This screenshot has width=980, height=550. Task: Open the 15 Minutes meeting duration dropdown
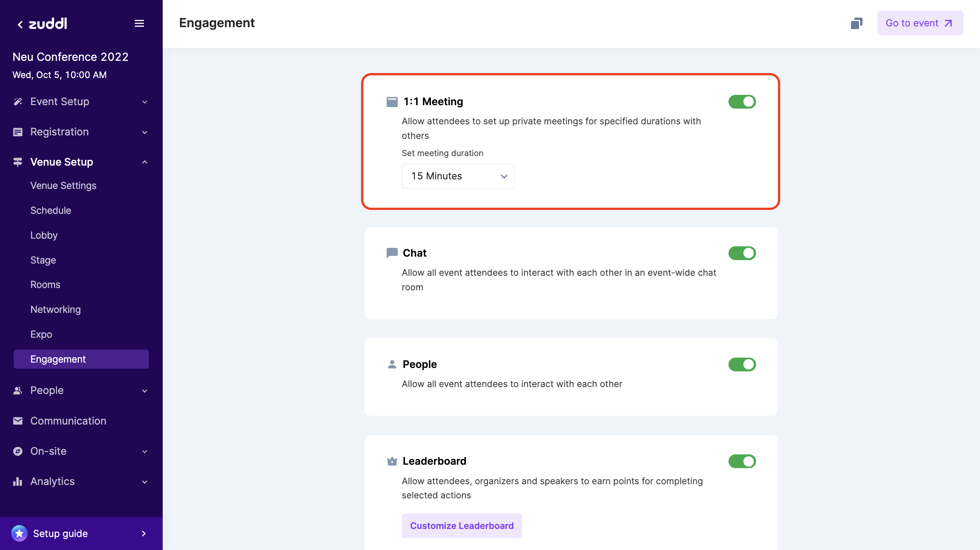click(x=458, y=176)
